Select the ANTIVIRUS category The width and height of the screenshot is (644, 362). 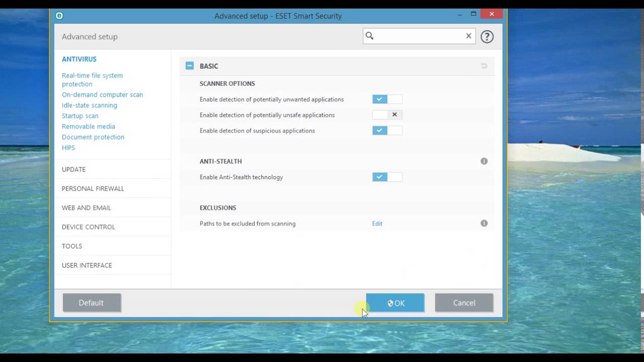[79, 59]
